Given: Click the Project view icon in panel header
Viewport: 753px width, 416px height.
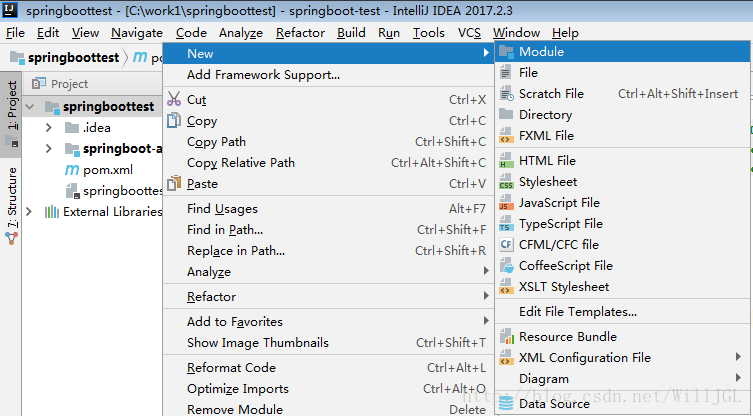Looking at the screenshot, I should coord(39,84).
